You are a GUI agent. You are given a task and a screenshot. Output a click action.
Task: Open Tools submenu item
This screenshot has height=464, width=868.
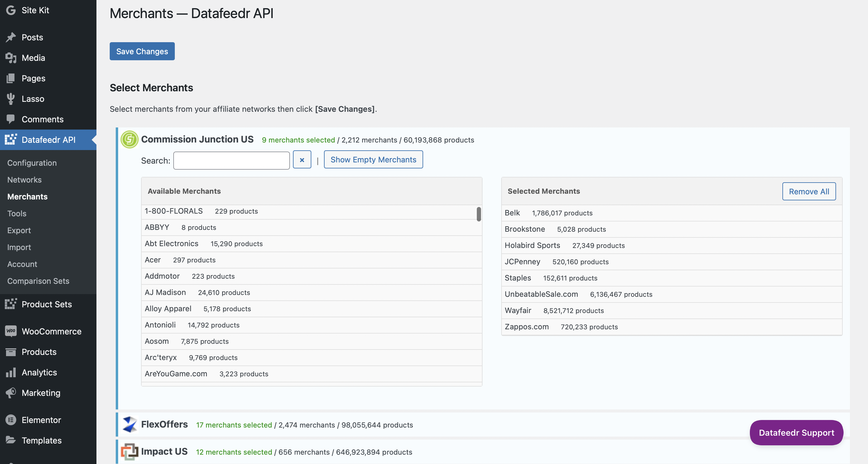click(x=17, y=213)
